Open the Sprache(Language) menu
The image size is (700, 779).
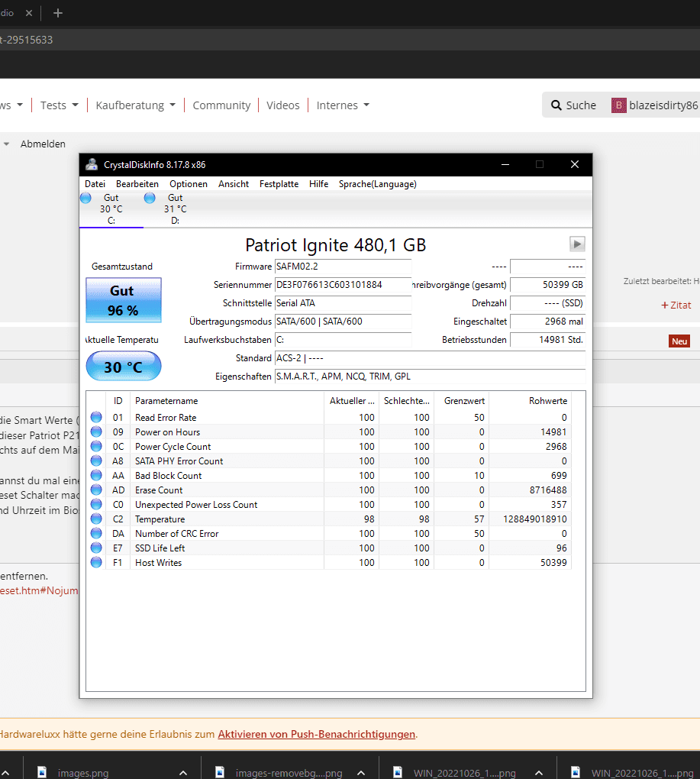(x=377, y=184)
